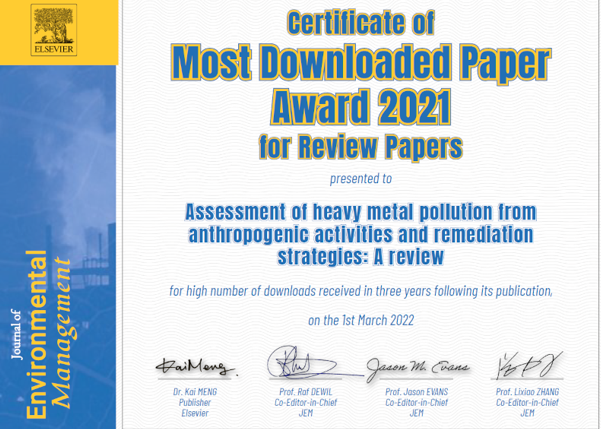Click 'Elsevier' text under Publisher
601x429 pixels.
click(x=195, y=413)
